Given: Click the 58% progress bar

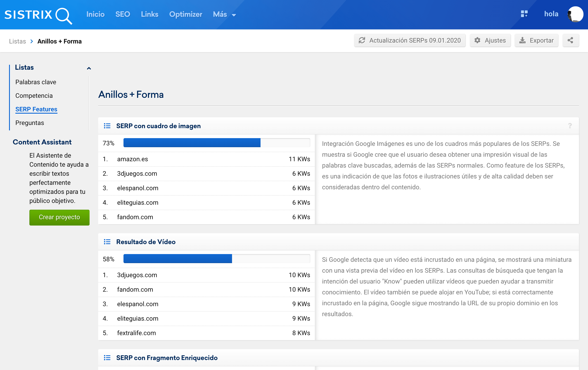Looking at the screenshot, I should [x=217, y=259].
